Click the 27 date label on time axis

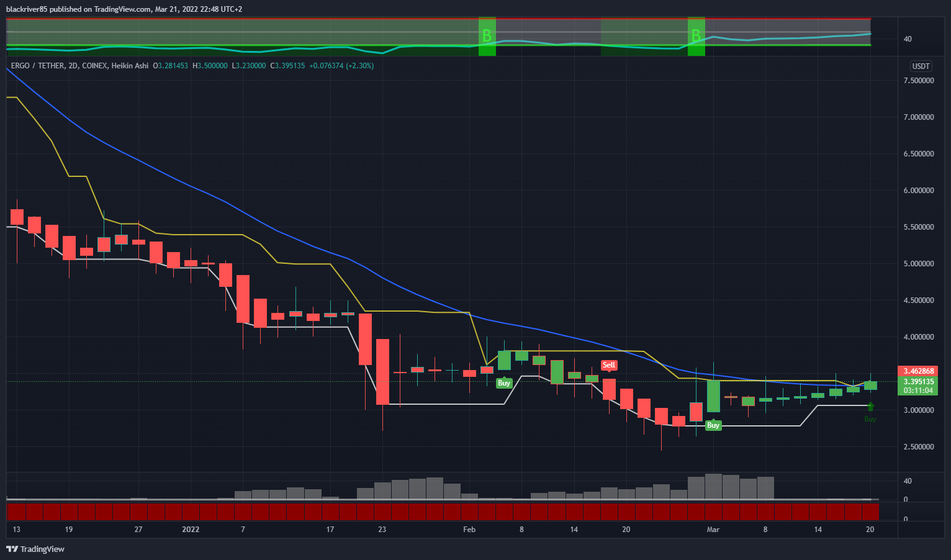pos(138,530)
